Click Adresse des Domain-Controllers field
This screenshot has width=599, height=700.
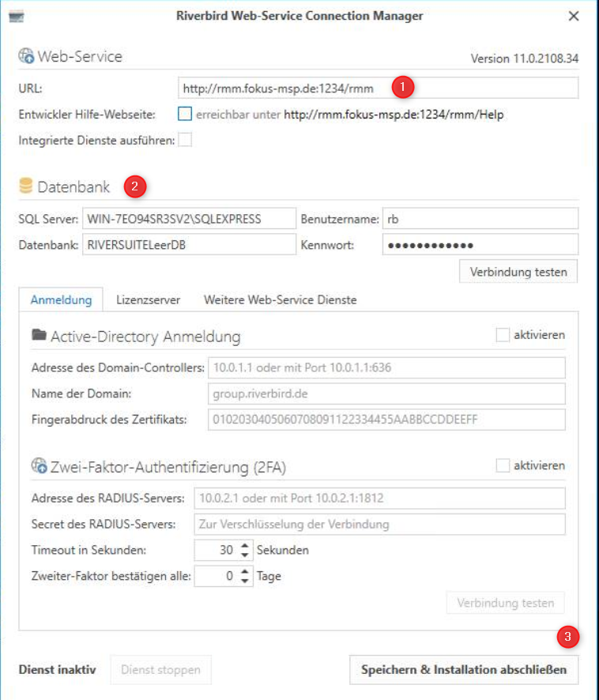(387, 367)
